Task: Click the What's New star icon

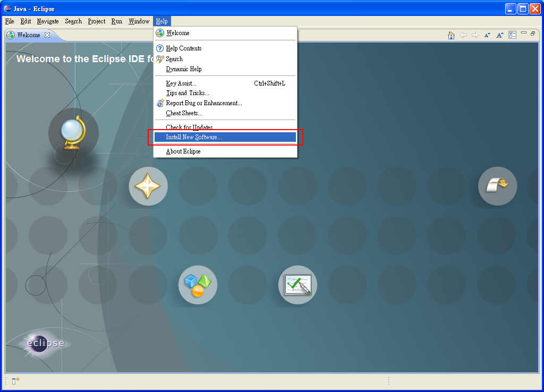Action: click(x=148, y=186)
